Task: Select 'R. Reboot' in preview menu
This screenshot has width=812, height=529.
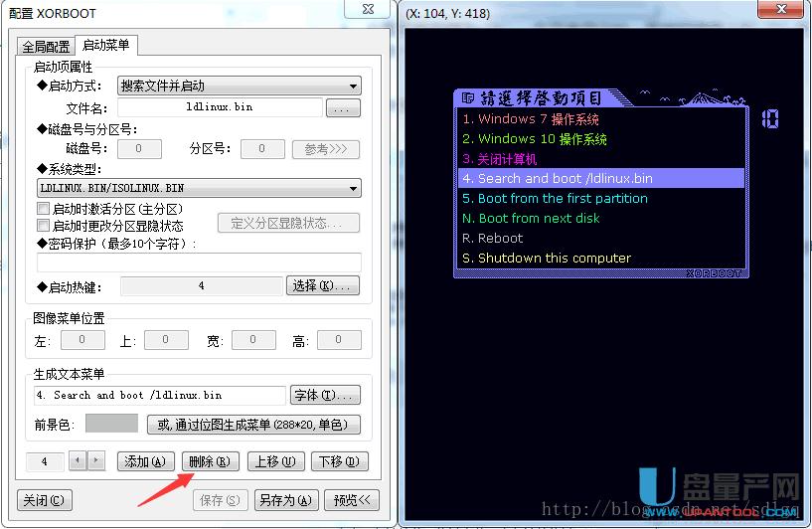Action: coord(601,239)
